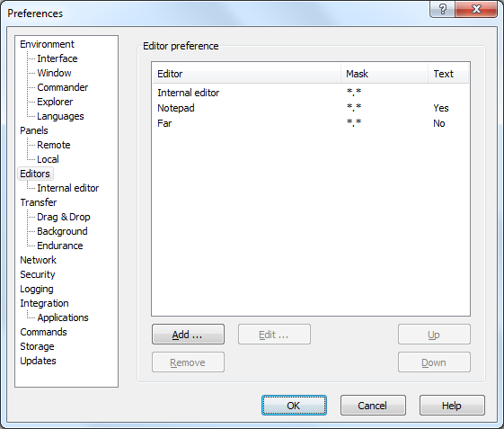Select the Far editor entry
This screenshot has height=429, width=504.
(x=311, y=123)
